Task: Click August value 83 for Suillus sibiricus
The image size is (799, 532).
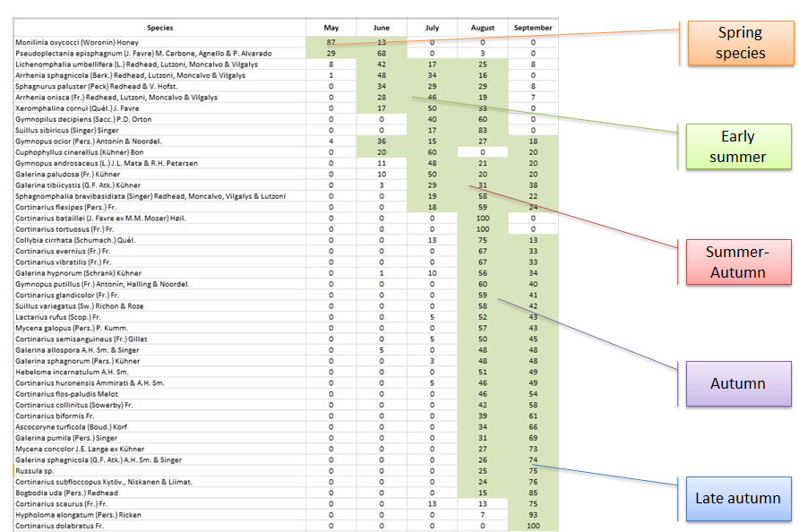Action: pyautogui.click(x=483, y=130)
